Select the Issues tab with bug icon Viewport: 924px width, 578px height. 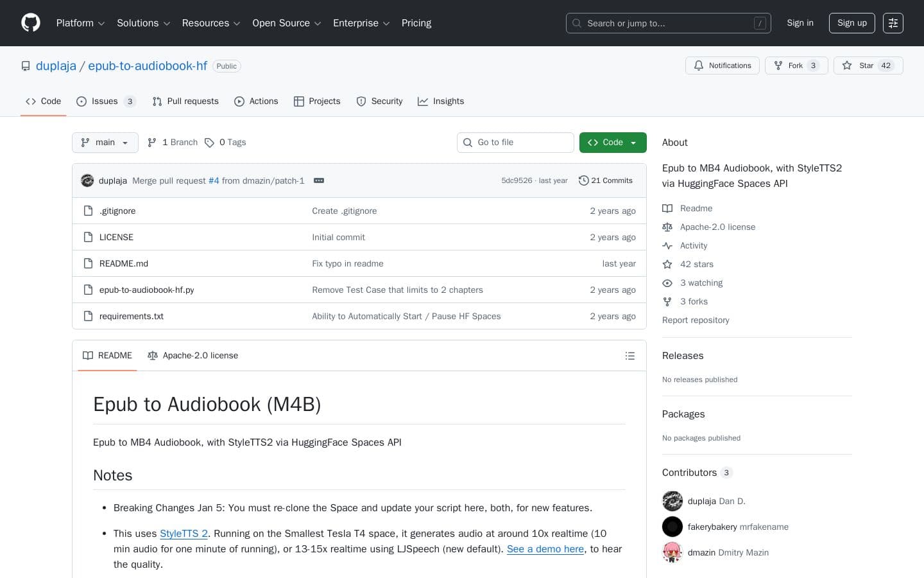81,101
